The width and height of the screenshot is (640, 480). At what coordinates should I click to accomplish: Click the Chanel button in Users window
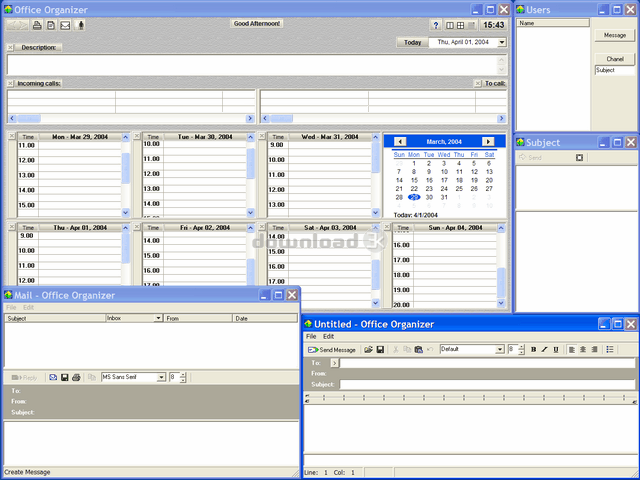(x=615, y=59)
